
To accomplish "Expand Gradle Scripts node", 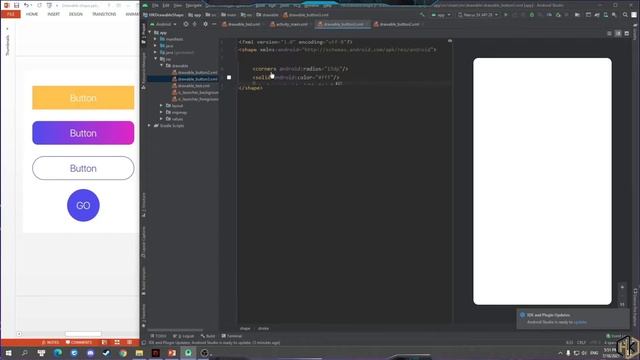I will click(x=149, y=126).
